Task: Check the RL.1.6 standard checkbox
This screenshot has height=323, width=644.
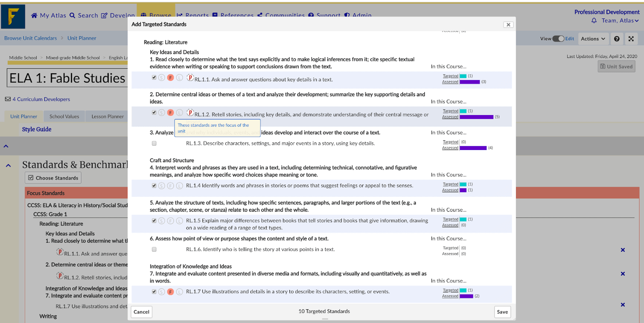Action: (154, 249)
